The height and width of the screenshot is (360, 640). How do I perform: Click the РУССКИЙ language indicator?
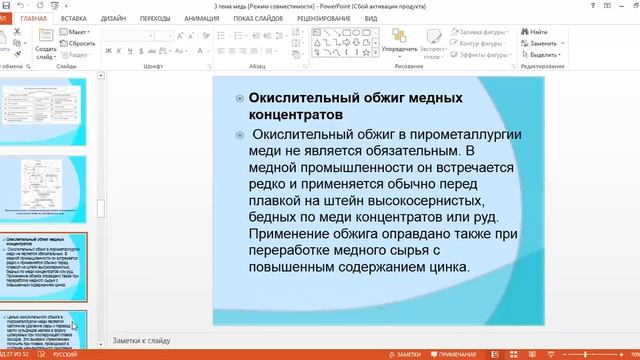point(65,354)
